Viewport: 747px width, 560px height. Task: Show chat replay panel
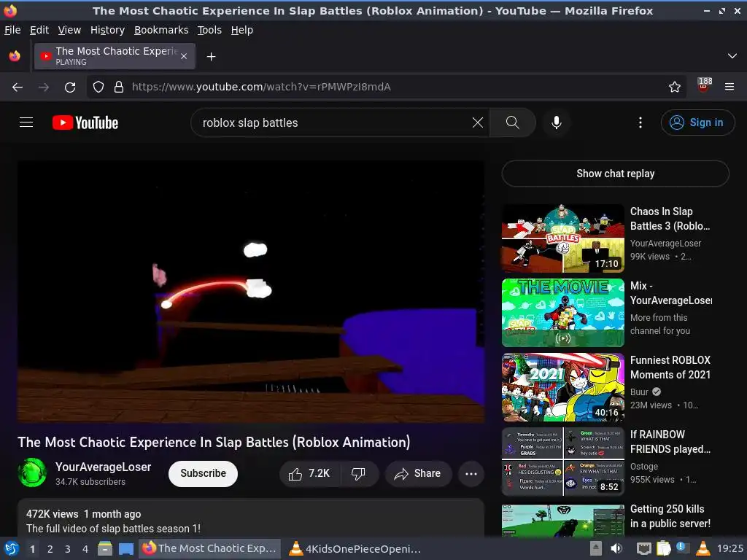click(x=616, y=174)
